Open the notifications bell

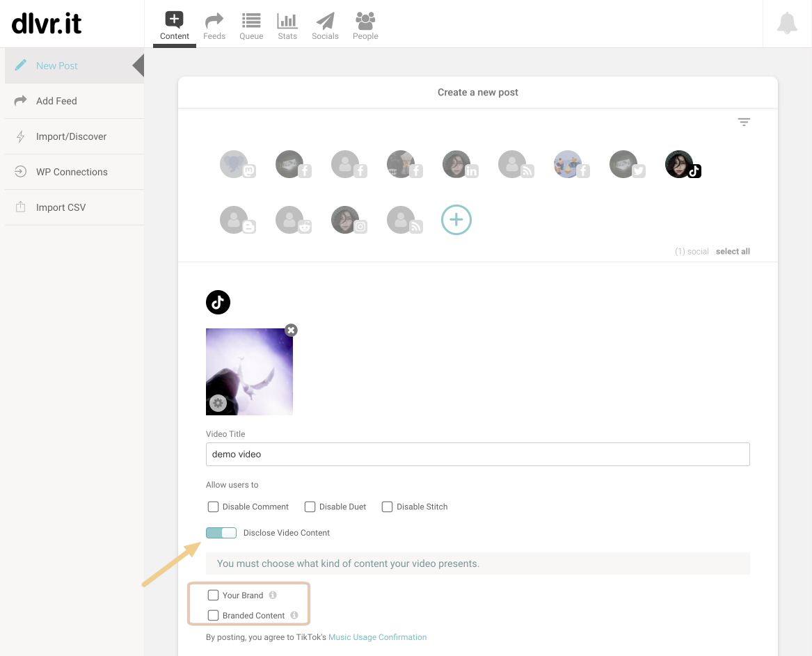tap(787, 23)
